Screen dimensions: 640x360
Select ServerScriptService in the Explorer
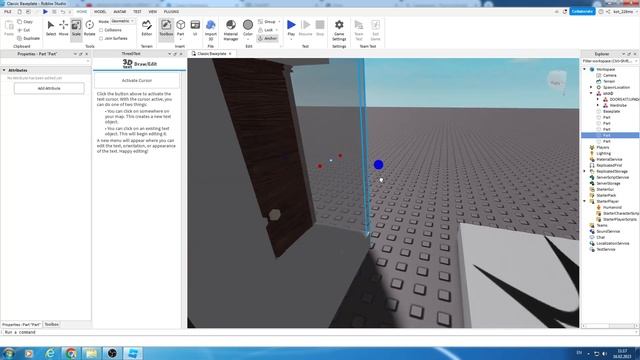[x=612, y=178]
